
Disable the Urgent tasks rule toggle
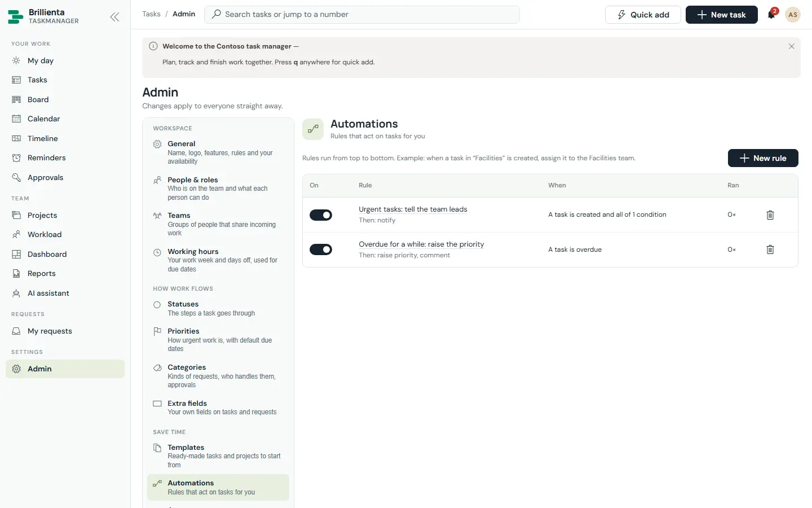coord(321,215)
